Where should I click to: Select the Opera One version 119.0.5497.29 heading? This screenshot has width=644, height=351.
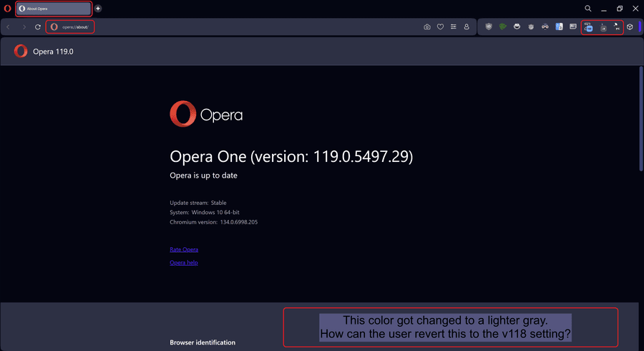[291, 157]
